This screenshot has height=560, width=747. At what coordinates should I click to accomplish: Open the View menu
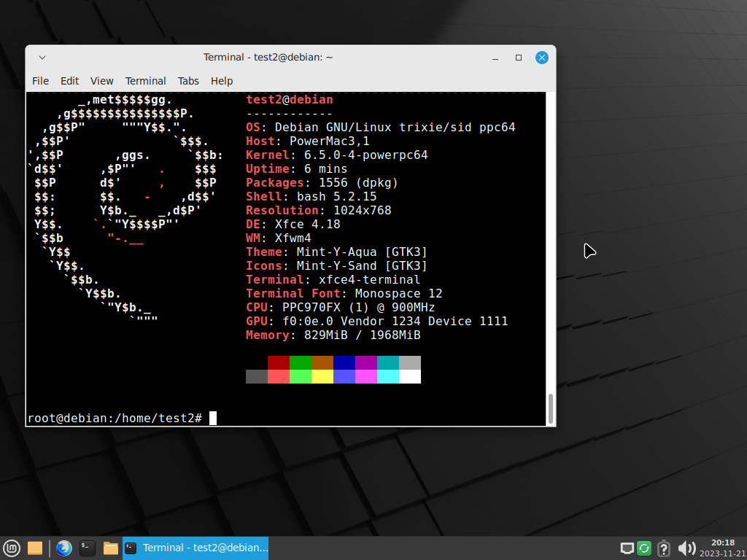pyautogui.click(x=102, y=81)
